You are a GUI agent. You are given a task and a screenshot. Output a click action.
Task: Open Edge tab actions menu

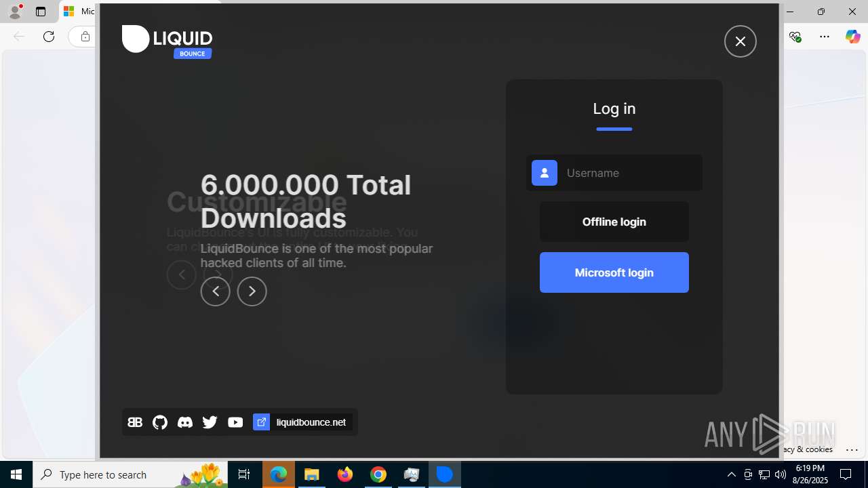pos(41,12)
